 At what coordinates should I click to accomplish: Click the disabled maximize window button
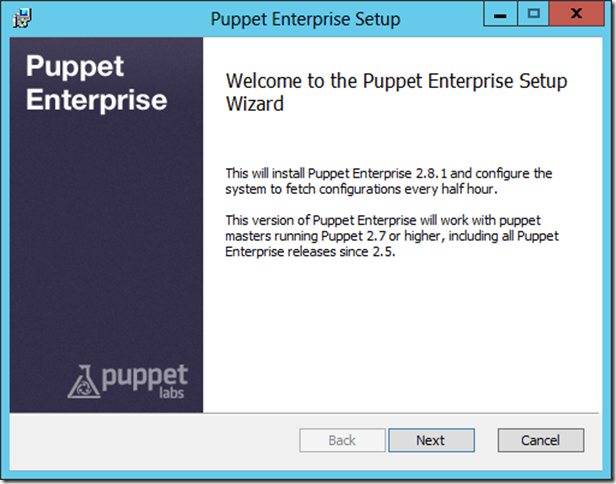[533, 15]
